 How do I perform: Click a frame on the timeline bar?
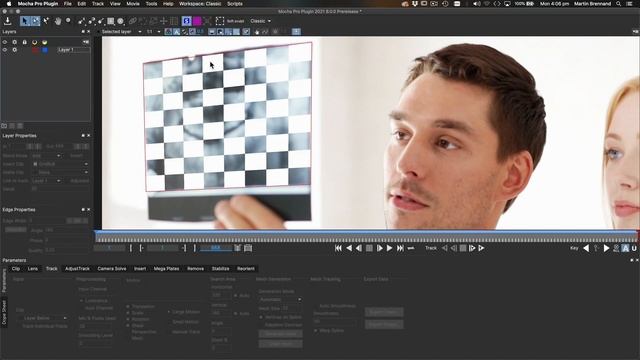click(x=365, y=237)
